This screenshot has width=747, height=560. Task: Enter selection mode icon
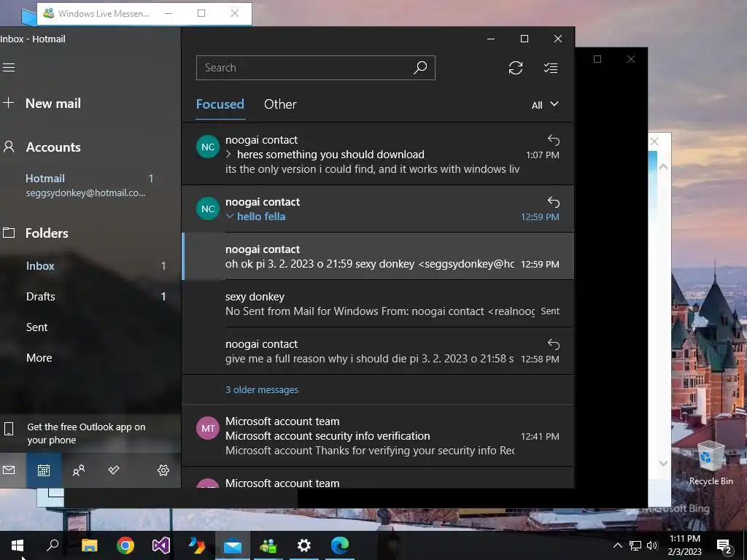(551, 68)
